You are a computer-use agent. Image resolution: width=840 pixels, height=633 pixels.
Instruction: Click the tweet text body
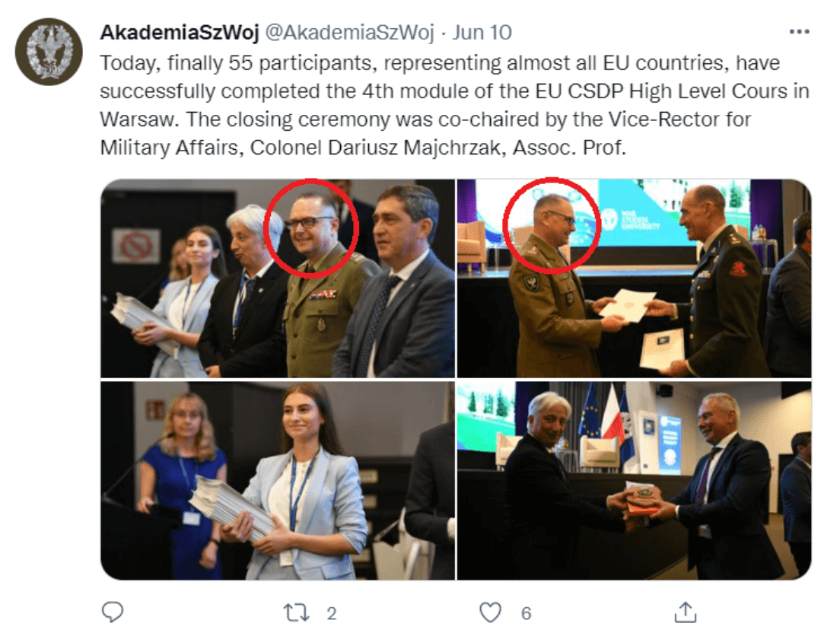point(454,105)
